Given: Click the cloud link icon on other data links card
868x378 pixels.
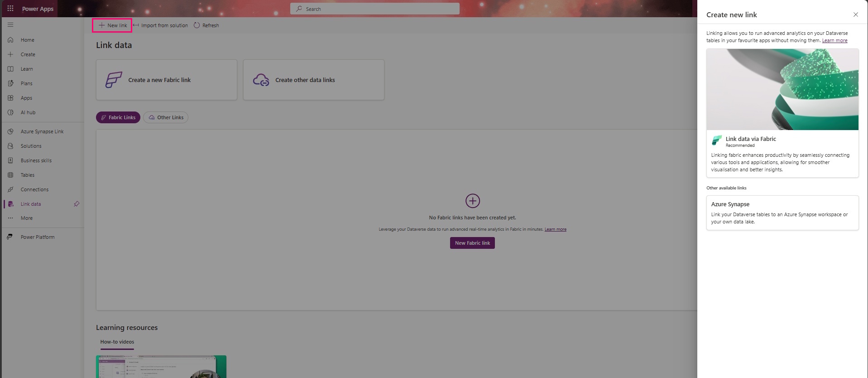Looking at the screenshot, I should point(261,80).
